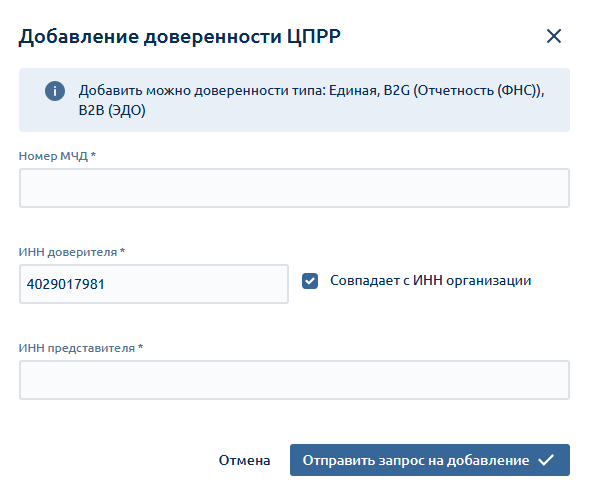Click Отправить запрос на добавление button

pos(430,460)
